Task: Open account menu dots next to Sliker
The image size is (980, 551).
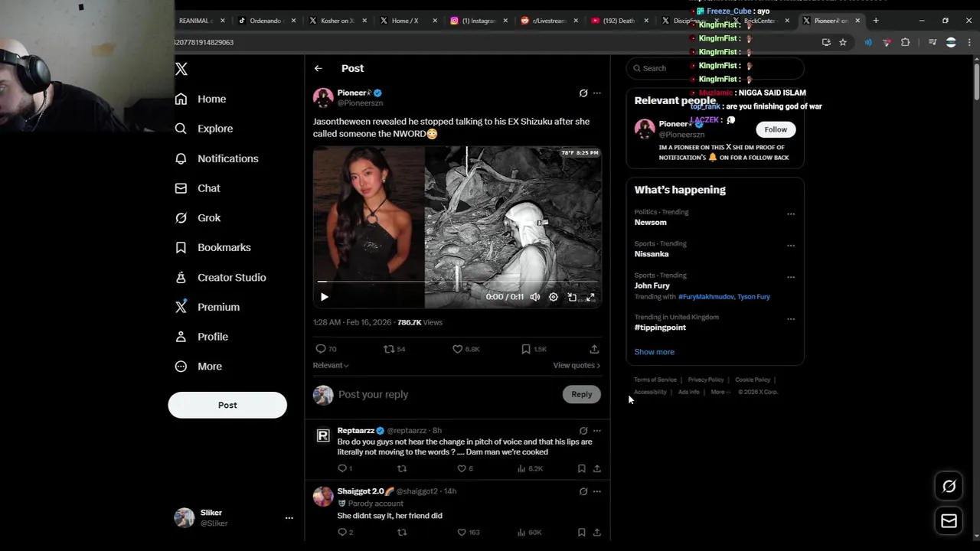Action: 289,518
